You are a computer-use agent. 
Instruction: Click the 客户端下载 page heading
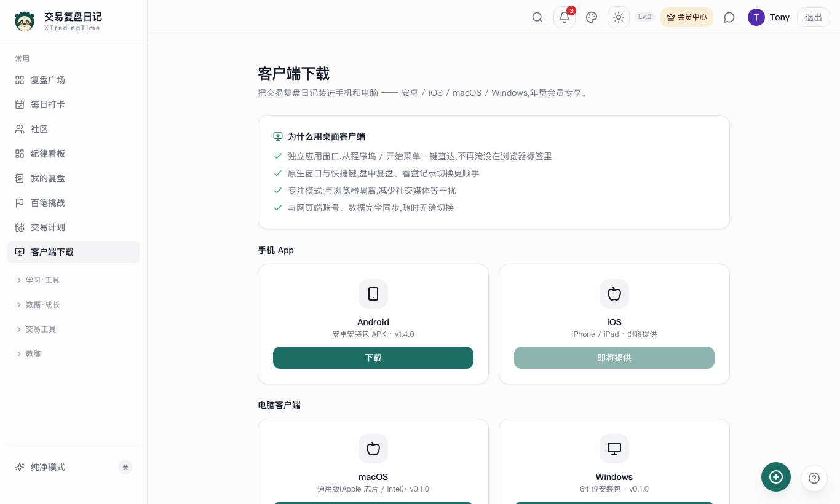[x=294, y=74]
